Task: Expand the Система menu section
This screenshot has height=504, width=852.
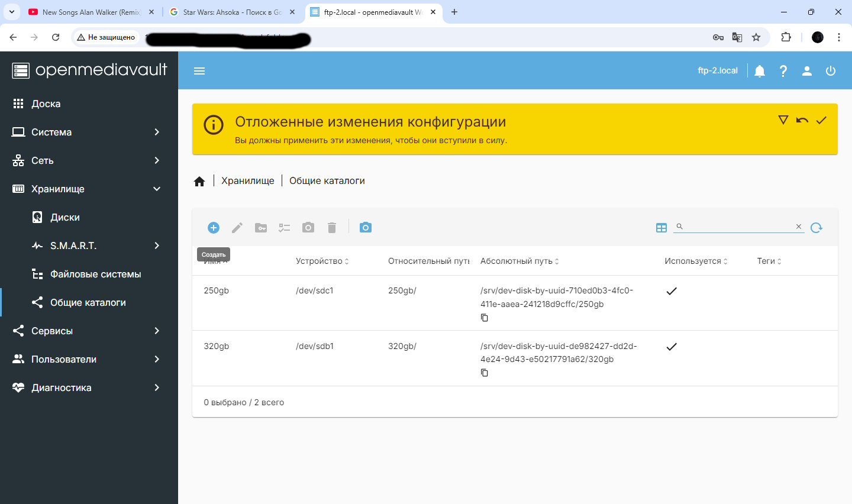Action: tap(89, 132)
